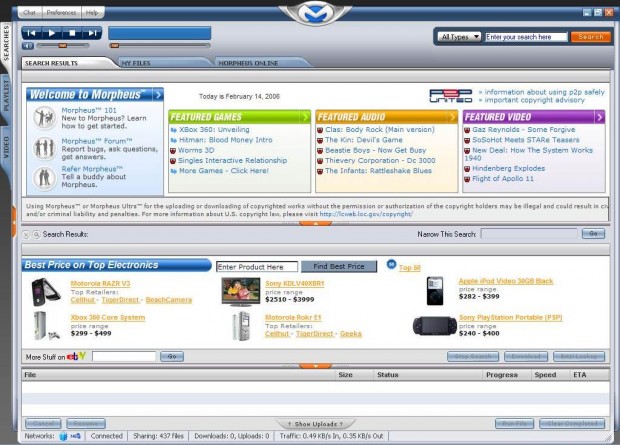Click the eBay logo icon
Screen dimensions: 620x445
76,356
